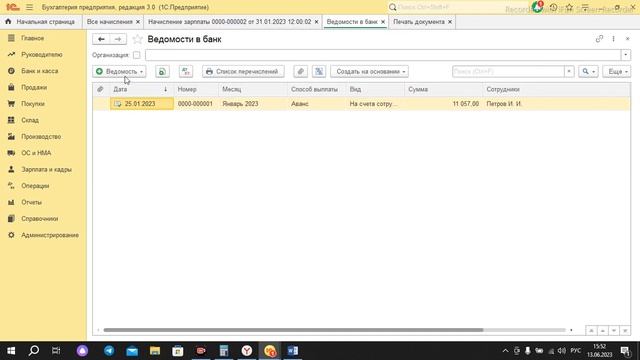The image size is (640, 360).
Task: Expand Создать на основании dropdown
Action: (369, 71)
